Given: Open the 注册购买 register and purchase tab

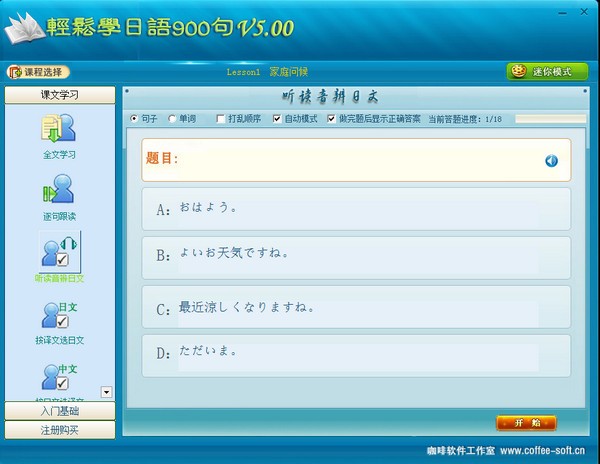Looking at the screenshot, I should [x=60, y=430].
